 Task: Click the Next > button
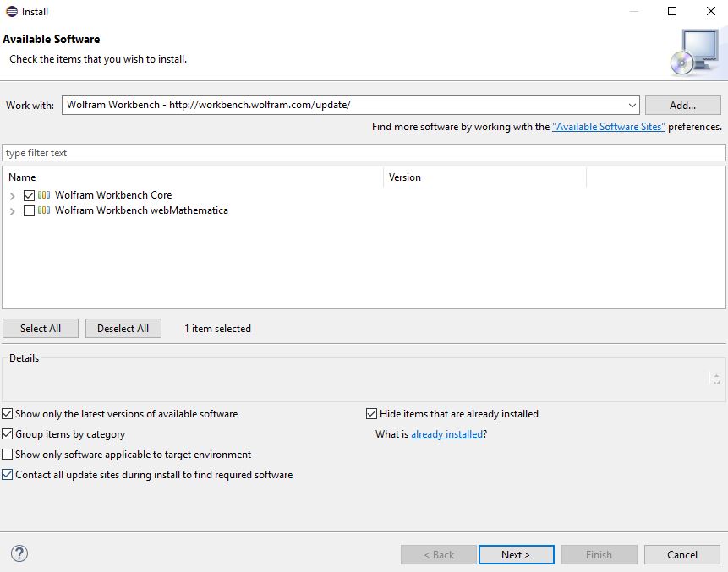point(517,555)
